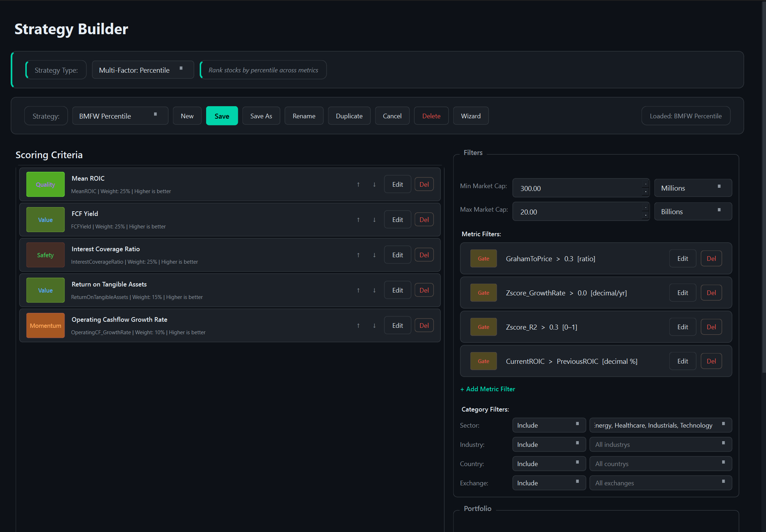
Task: Edit the Zscore_GrowthRate metric filter
Action: [x=682, y=292]
